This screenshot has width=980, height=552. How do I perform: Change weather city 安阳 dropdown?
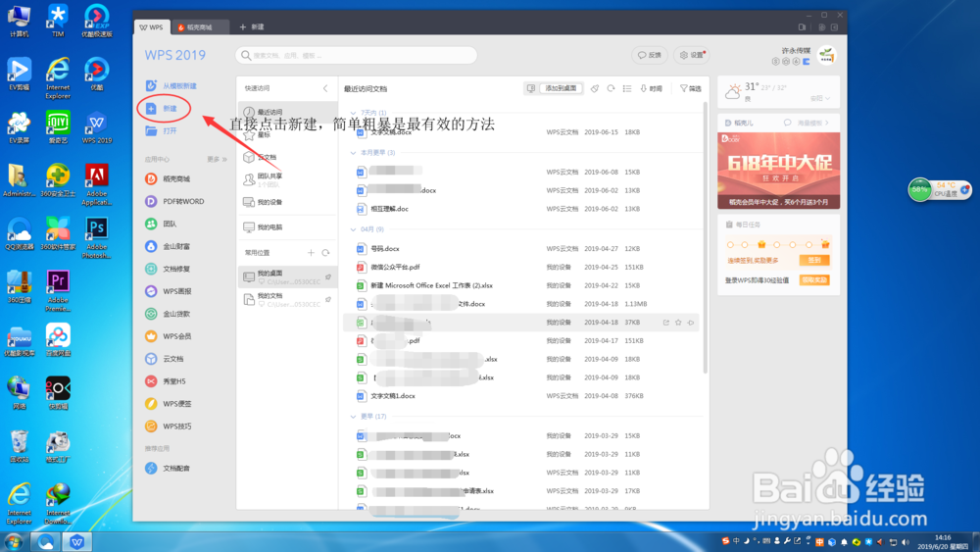click(820, 98)
